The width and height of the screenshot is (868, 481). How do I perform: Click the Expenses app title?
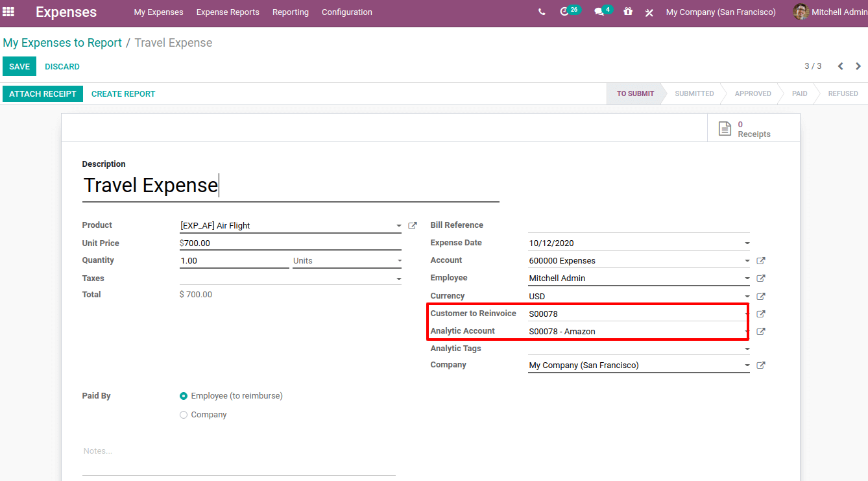(x=66, y=12)
